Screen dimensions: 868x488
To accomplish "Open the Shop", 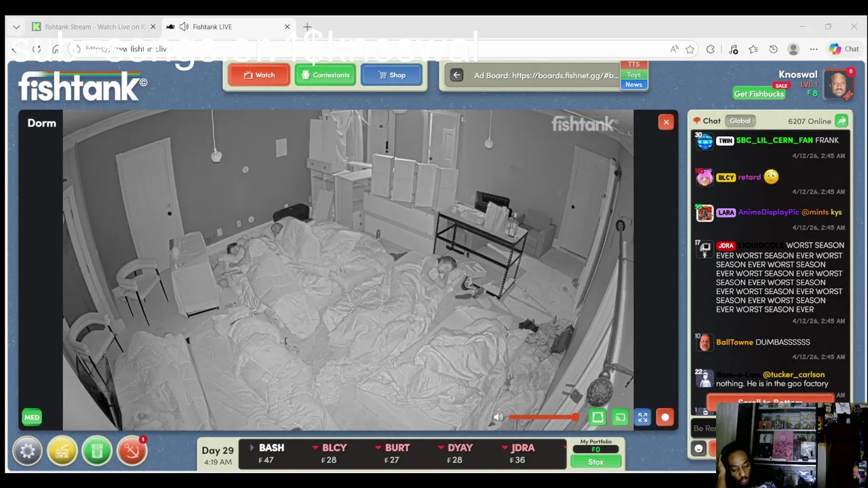I will click(391, 75).
